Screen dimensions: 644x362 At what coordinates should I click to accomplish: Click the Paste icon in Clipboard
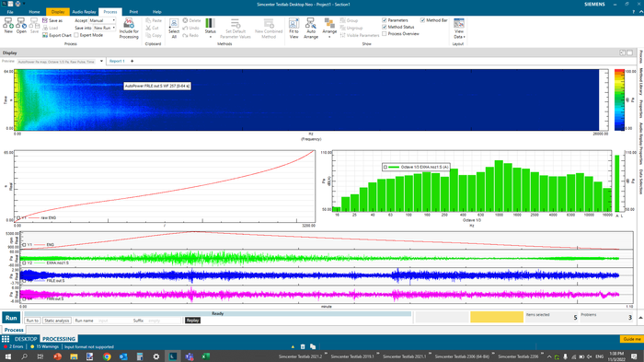point(148,20)
